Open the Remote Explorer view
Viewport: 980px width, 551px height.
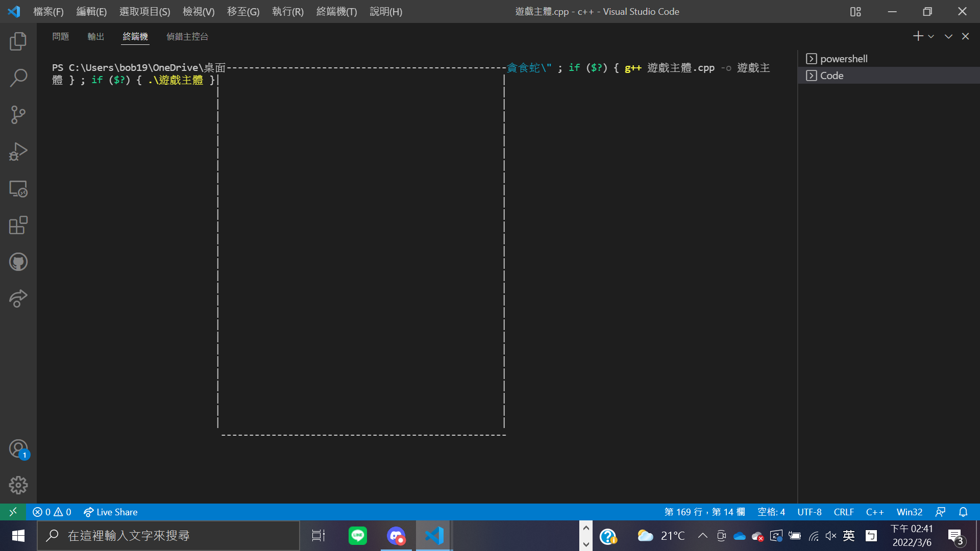[x=18, y=189]
